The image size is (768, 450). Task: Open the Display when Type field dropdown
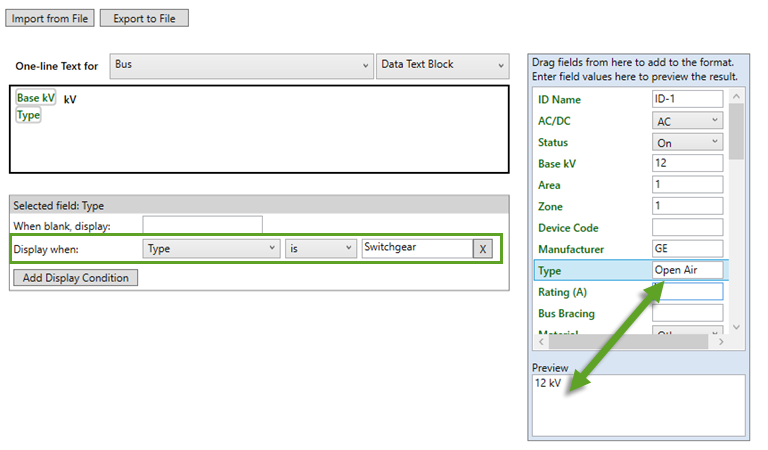211,248
